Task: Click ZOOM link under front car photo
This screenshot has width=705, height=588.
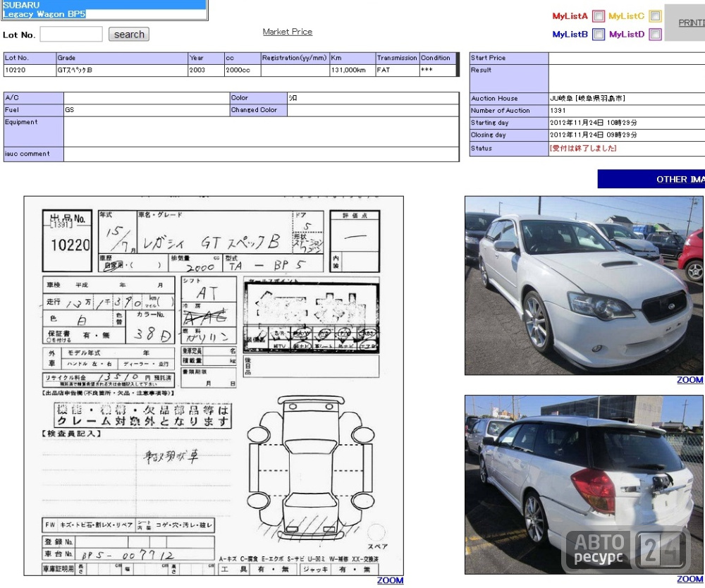Action: pyautogui.click(x=689, y=380)
